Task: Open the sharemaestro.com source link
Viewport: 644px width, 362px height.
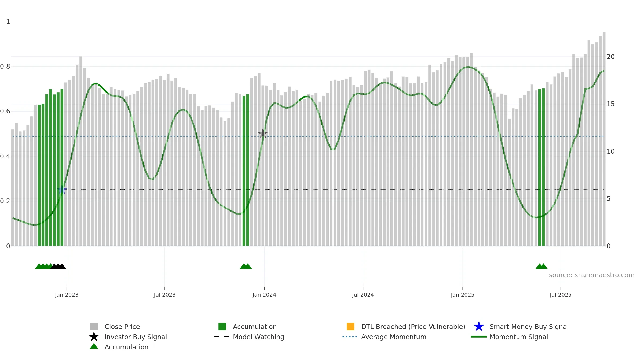Action: coord(592,275)
